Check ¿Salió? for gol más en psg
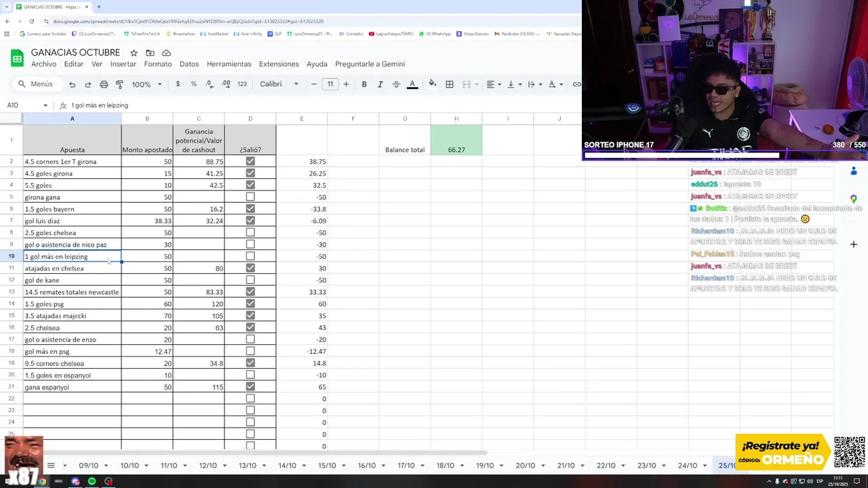Viewport: 868px width, 488px height. pos(250,351)
